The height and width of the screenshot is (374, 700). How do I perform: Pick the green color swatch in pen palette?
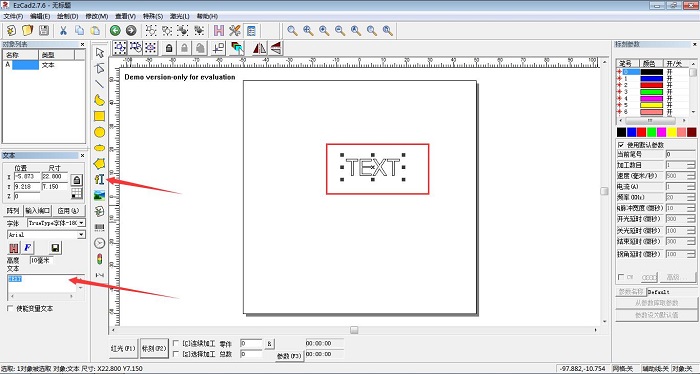click(652, 132)
